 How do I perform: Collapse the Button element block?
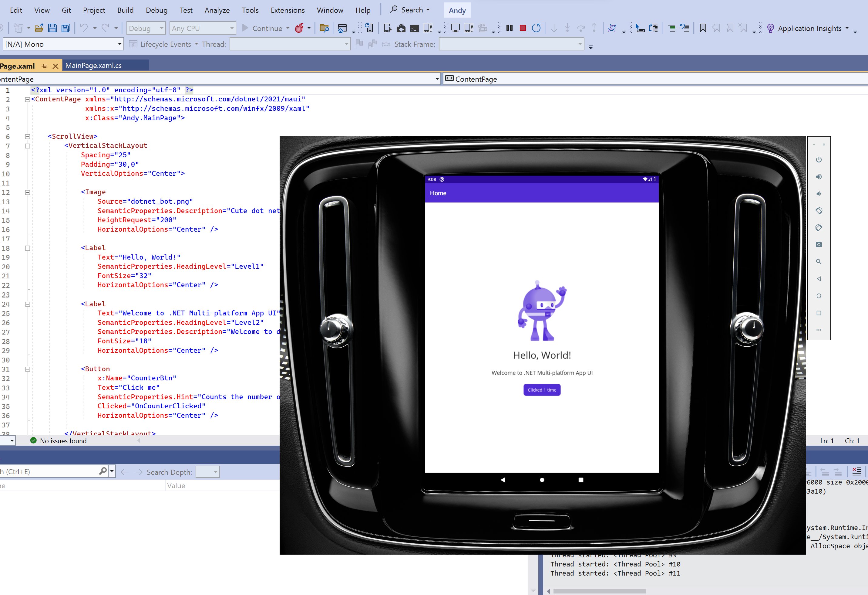click(27, 369)
